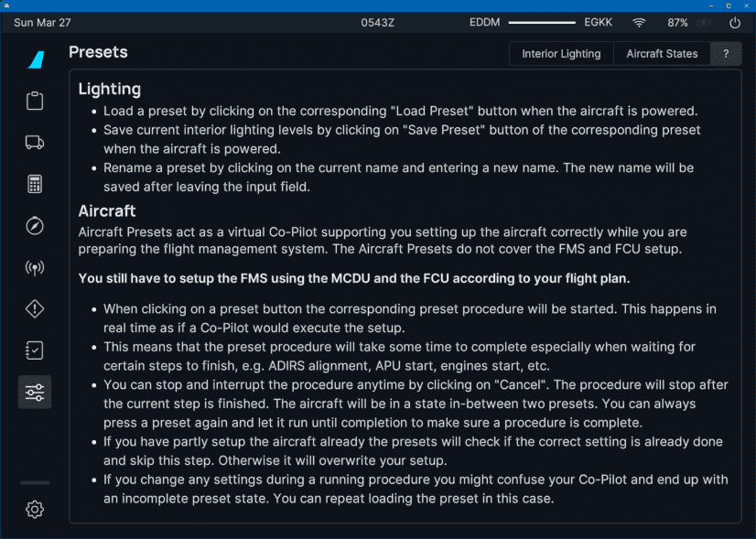The height and width of the screenshot is (539, 756).
Task: Open the Dispatch clipboard page
Action: (35, 101)
